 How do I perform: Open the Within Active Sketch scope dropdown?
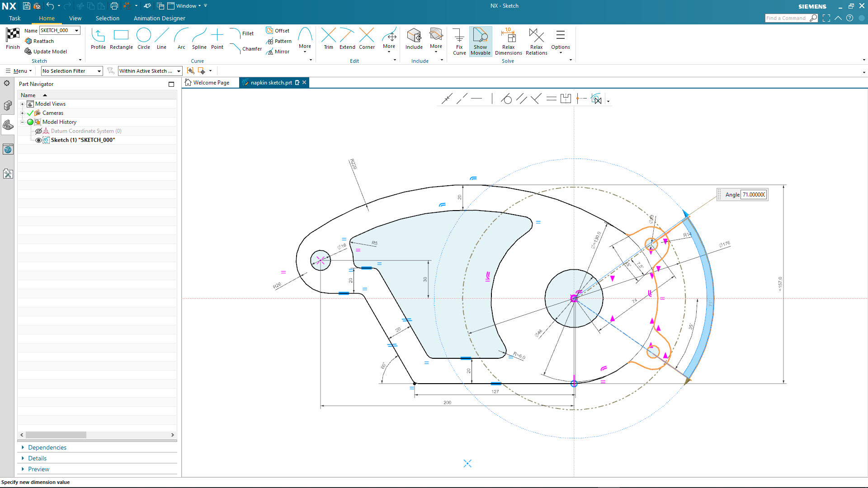pyautogui.click(x=149, y=70)
